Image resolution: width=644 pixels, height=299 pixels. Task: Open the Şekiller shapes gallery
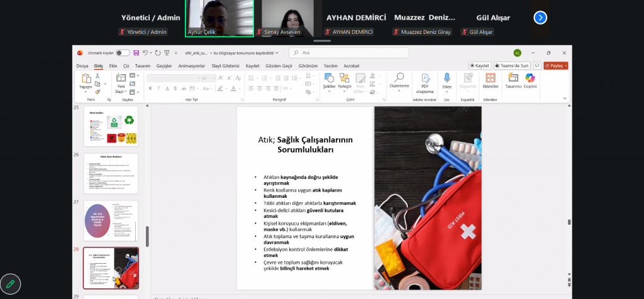[329, 78]
